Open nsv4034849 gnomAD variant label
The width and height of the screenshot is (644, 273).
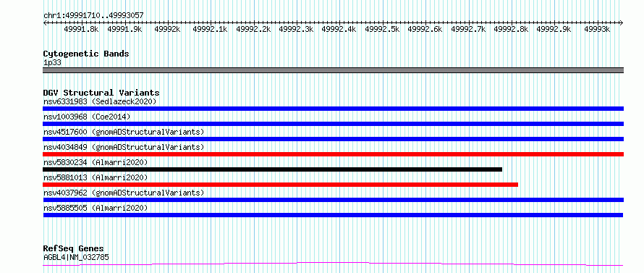[124, 147]
